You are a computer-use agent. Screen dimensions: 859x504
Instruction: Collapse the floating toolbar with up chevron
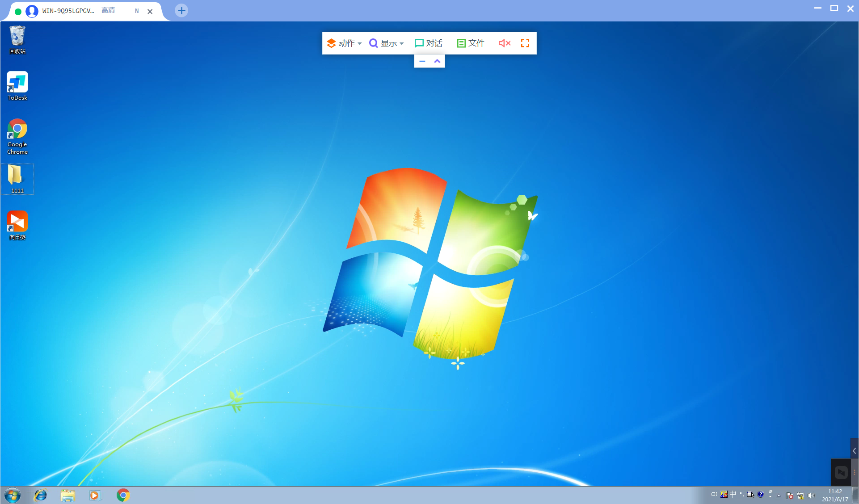(437, 61)
